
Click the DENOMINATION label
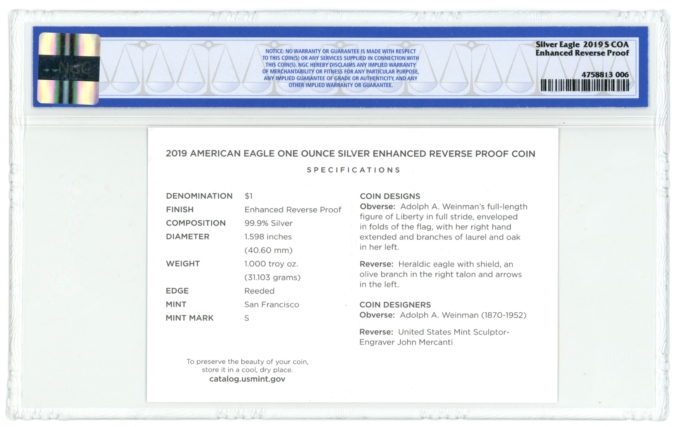pos(199,196)
